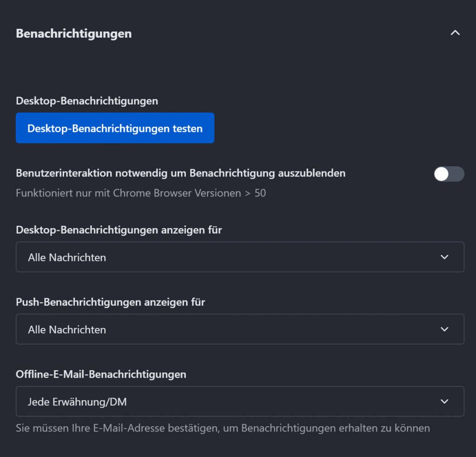476x457 pixels.
Task: Click the Chrome Browser Versionen hint text
Action: [x=141, y=193]
